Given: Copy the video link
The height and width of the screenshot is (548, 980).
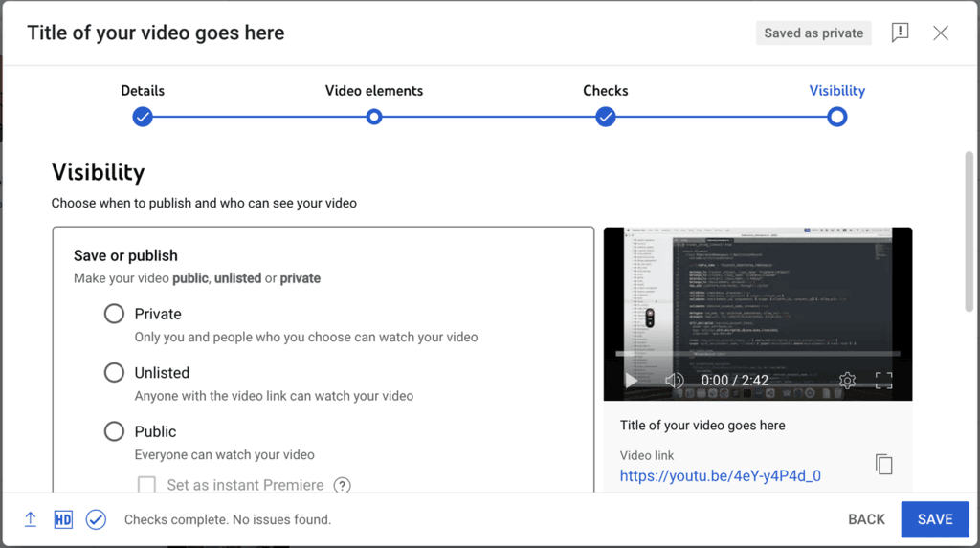Looking at the screenshot, I should tap(883, 464).
